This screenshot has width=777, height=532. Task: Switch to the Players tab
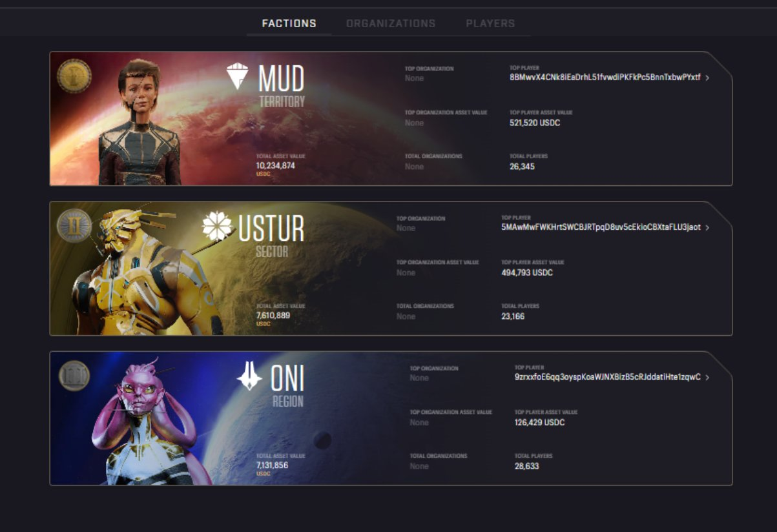[490, 23]
